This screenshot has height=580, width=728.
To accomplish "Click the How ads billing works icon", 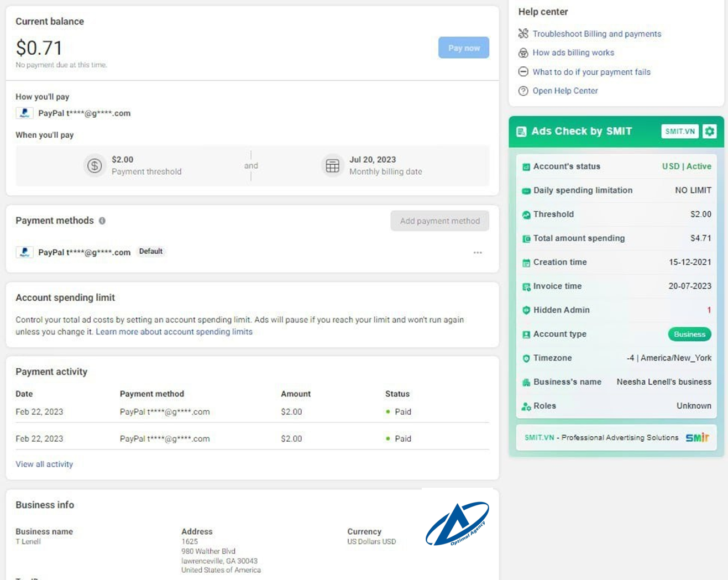I will (x=523, y=53).
